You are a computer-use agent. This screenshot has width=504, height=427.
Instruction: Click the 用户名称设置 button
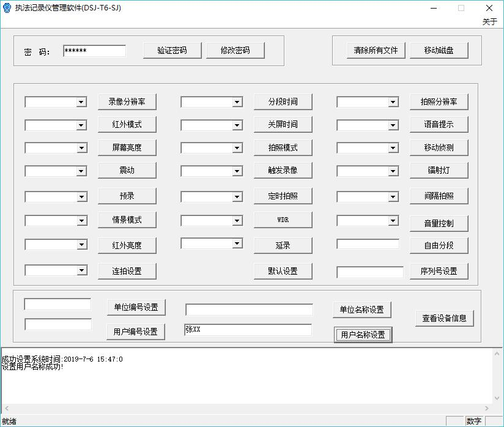tap(363, 335)
